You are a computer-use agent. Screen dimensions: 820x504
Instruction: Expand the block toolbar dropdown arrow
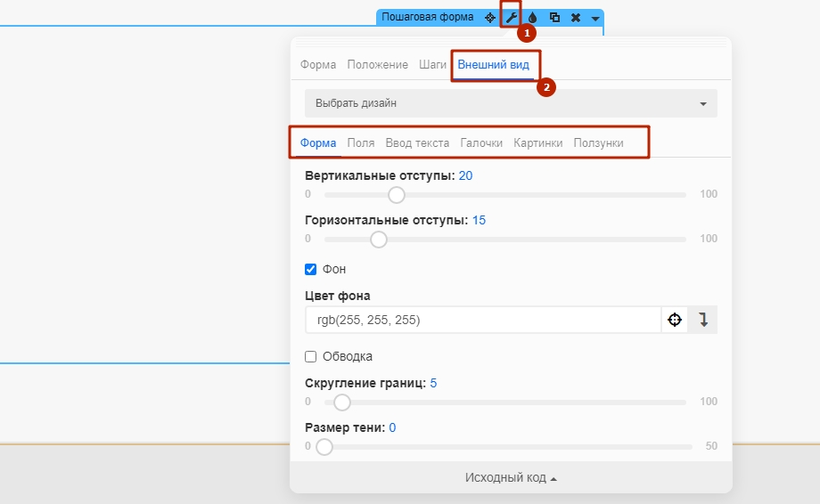(x=595, y=19)
